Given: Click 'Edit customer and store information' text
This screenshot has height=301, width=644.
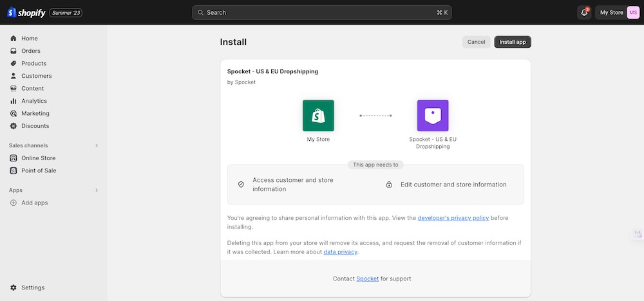Looking at the screenshot, I should [453, 185].
